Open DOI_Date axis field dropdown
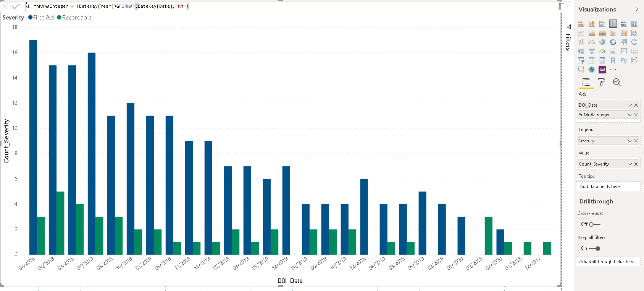Viewport: 644px width, 291px height. click(x=630, y=105)
